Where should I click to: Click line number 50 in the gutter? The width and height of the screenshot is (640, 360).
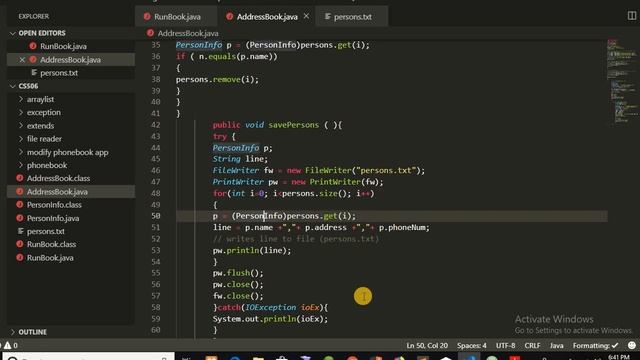coord(156,216)
